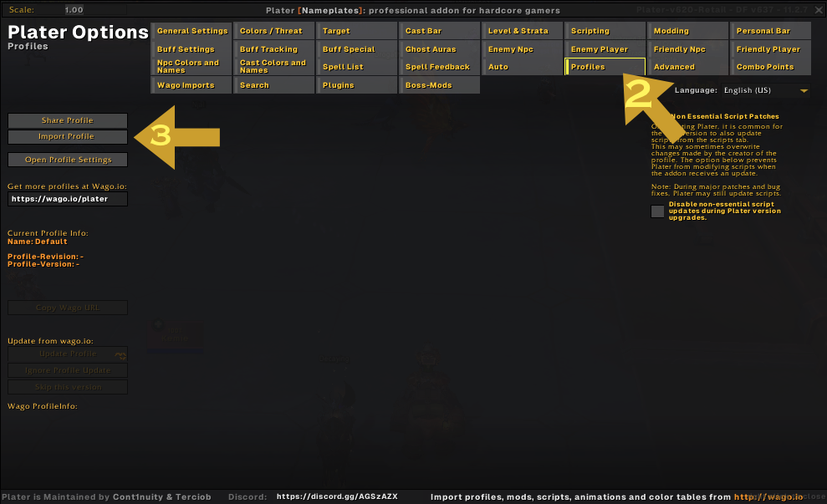827x504 pixels.
Task: Click Non Essential Script Patches heading
Action: click(725, 116)
